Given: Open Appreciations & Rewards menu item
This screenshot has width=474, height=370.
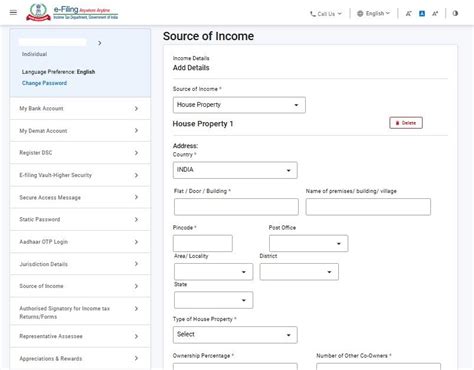Looking at the screenshot, I should pos(80,359).
